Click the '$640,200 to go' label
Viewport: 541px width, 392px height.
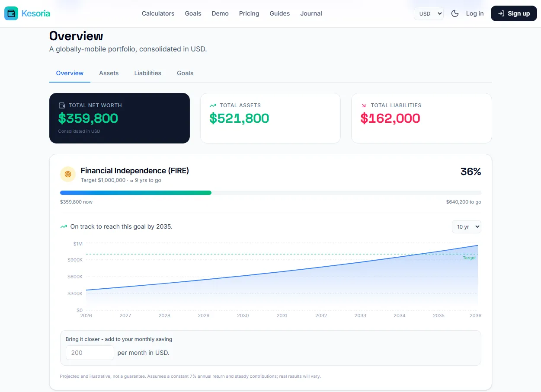click(x=464, y=202)
